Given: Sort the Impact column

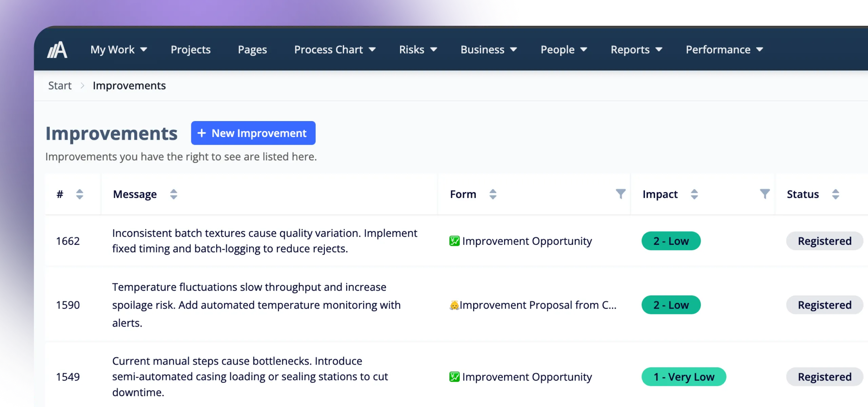Looking at the screenshot, I should click(694, 194).
